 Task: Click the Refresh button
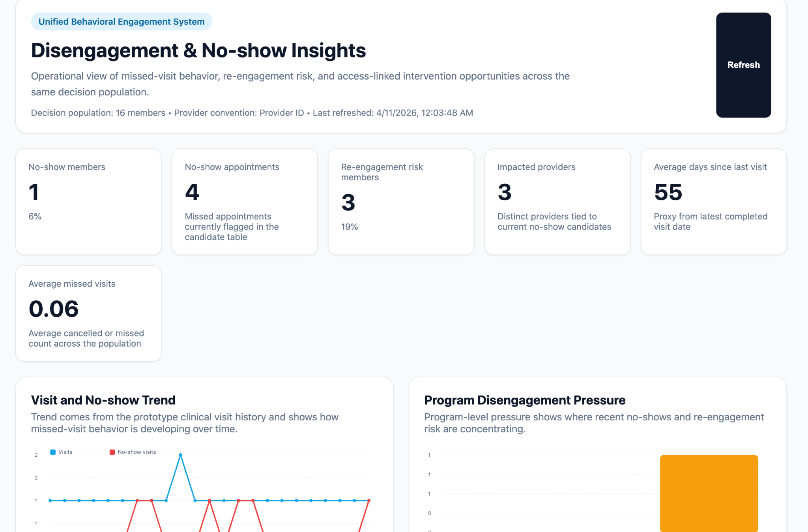tap(743, 65)
